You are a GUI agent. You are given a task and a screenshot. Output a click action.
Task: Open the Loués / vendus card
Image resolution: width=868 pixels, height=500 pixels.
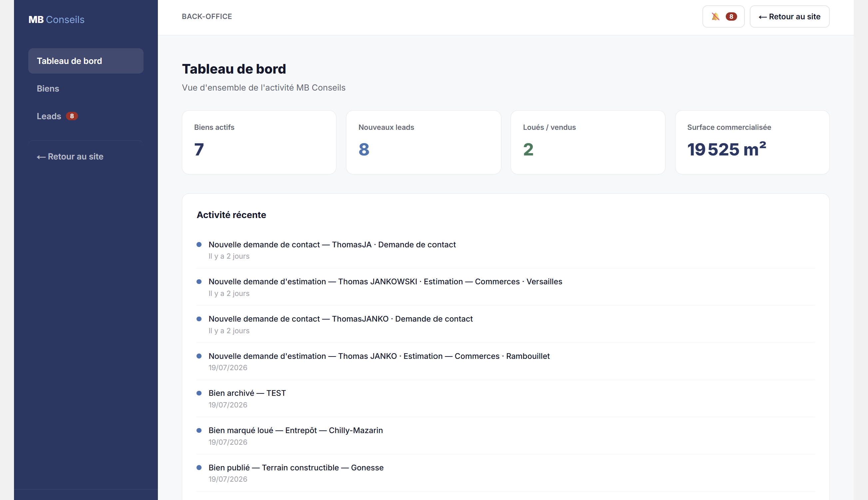(x=588, y=142)
